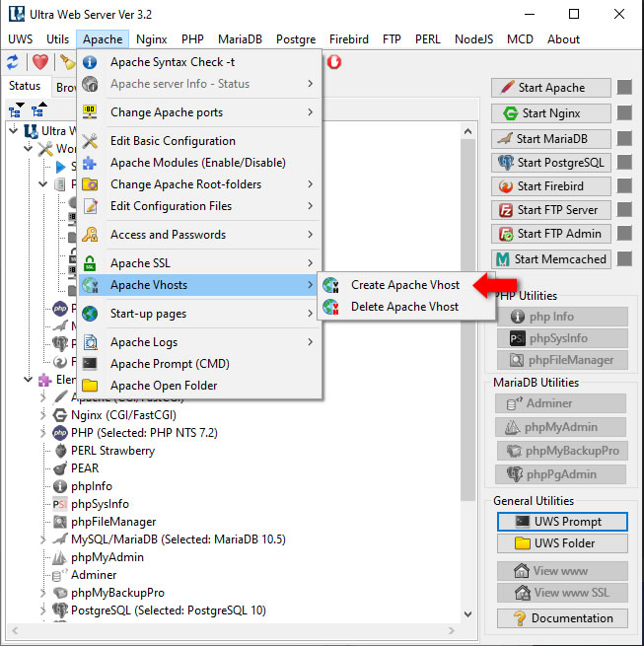Expand the MySQL/MariaDB tree node
Viewport: 644px width, 646px height.
42,539
